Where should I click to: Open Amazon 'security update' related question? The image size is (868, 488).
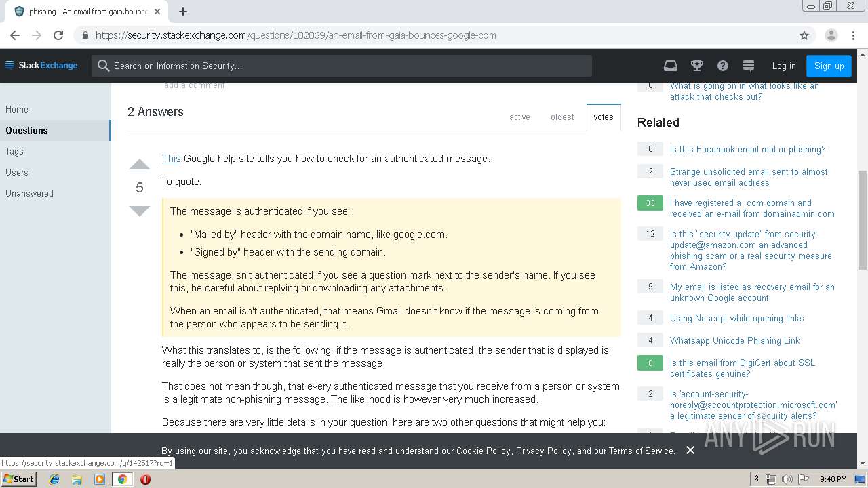[751, 251]
